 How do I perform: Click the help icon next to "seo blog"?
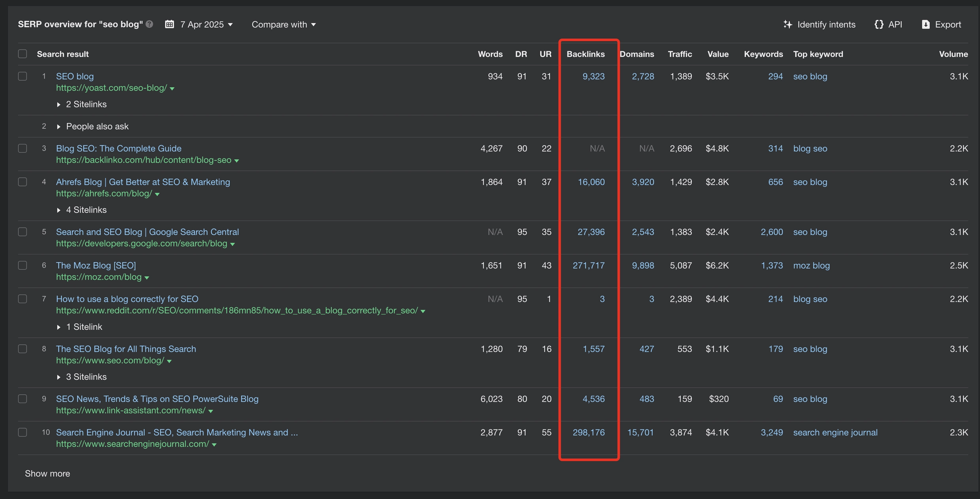(x=149, y=24)
